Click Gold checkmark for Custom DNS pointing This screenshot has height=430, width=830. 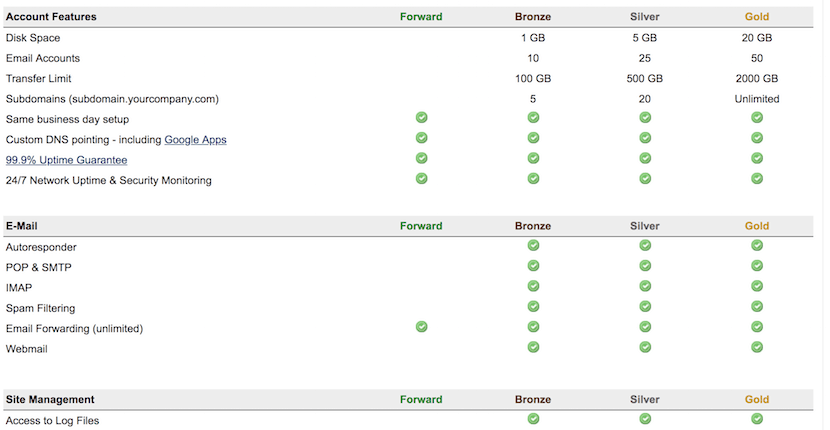tap(757, 138)
